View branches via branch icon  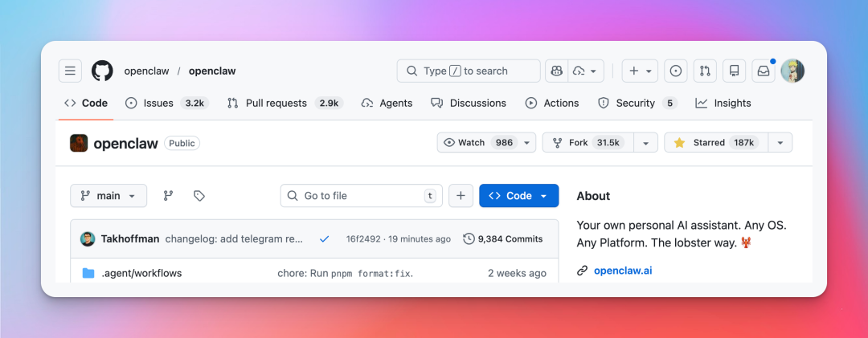point(168,196)
